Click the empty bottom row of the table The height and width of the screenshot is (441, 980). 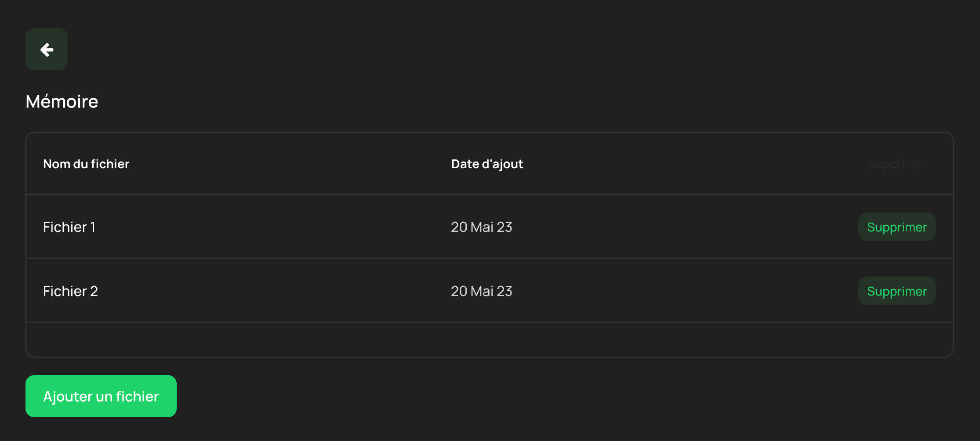(489, 340)
